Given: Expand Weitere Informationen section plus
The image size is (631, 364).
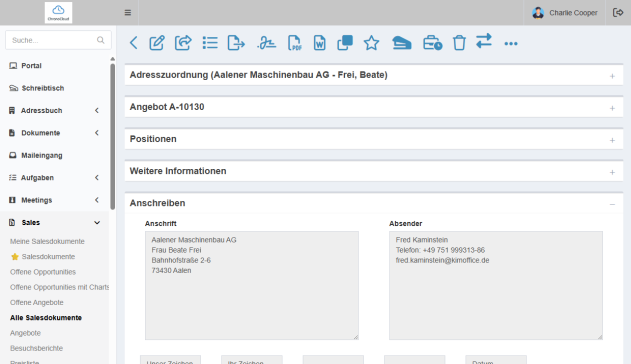Looking at the screenshot, I should 612,172.
